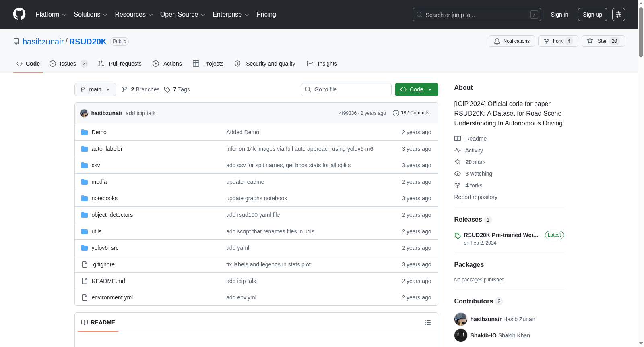Expand the Enterprise menu
The height and width of the screenshot is (347, 644).
click(231, 15)
